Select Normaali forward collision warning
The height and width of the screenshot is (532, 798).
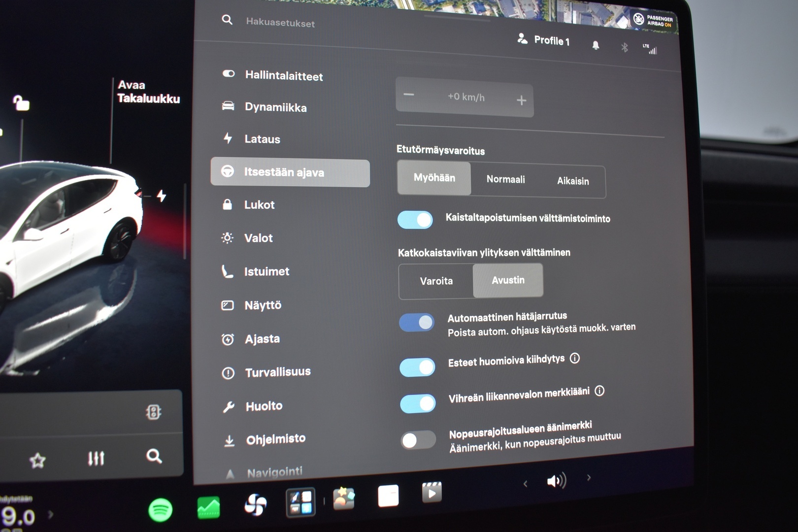tap(505, 179)
